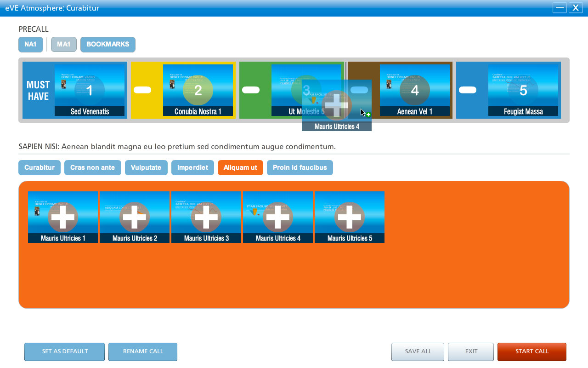Select the Imperdiet category tab
588x368 pixels.
(193, 167)
